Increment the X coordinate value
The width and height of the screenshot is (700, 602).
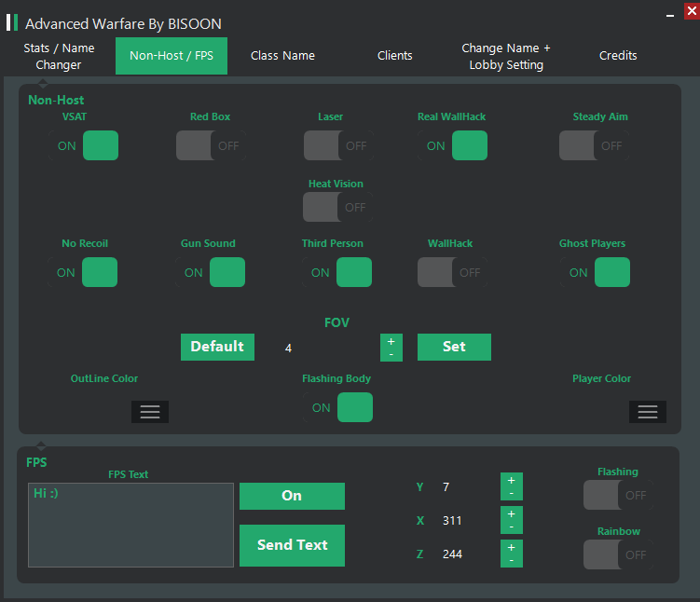pyautogui.click(x=512, y=513)
